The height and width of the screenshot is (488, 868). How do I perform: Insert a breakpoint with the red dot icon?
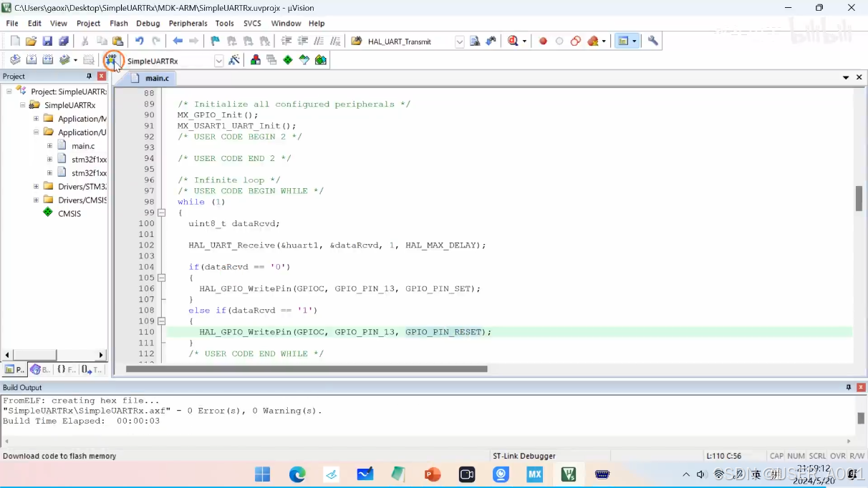[543, 42]
